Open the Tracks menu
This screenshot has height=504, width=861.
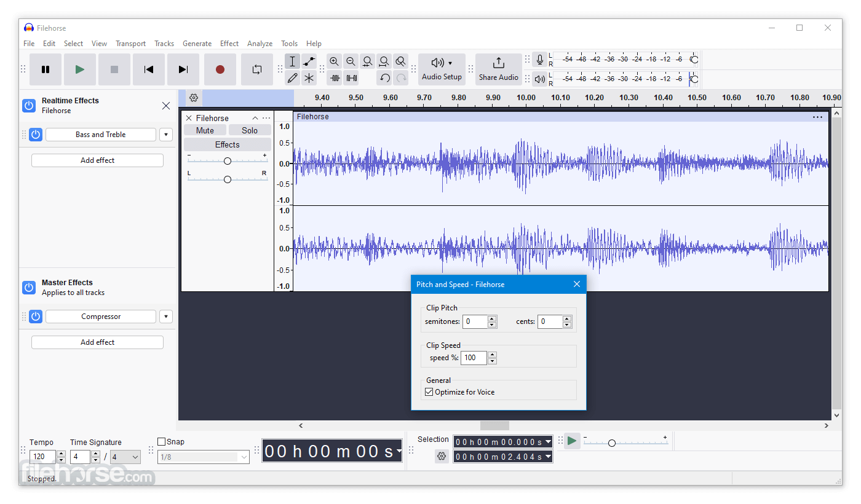[164, 44]
